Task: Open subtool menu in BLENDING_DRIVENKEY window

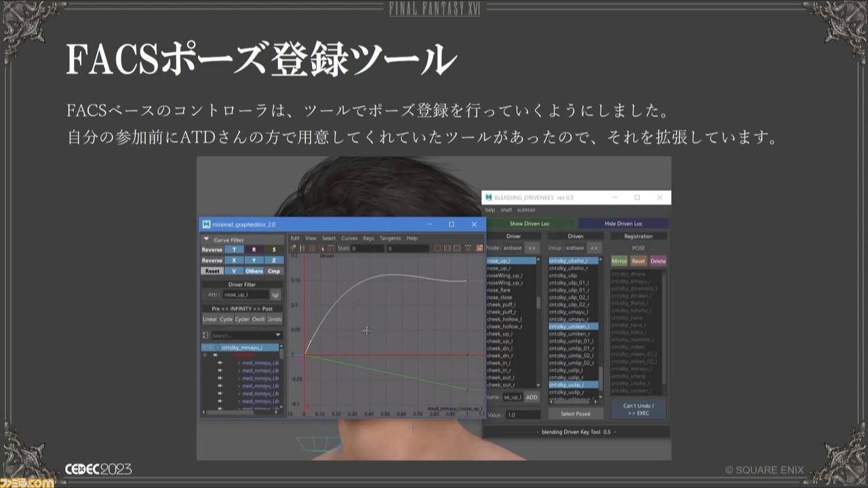Action: coord(526,210)
